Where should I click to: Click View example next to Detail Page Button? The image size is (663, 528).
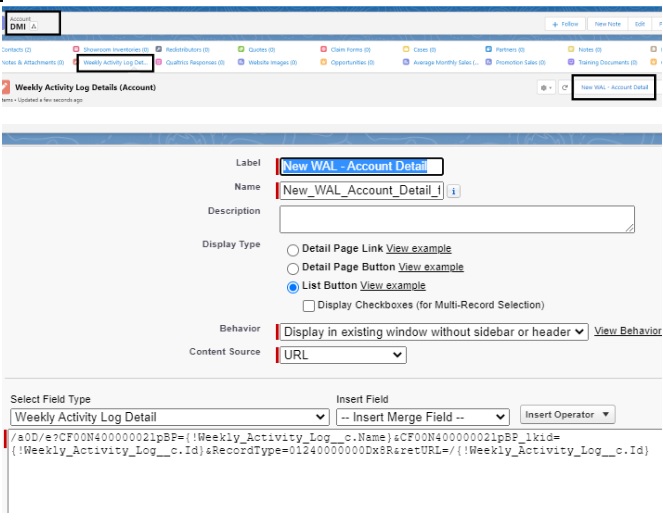tap(431, 267)
